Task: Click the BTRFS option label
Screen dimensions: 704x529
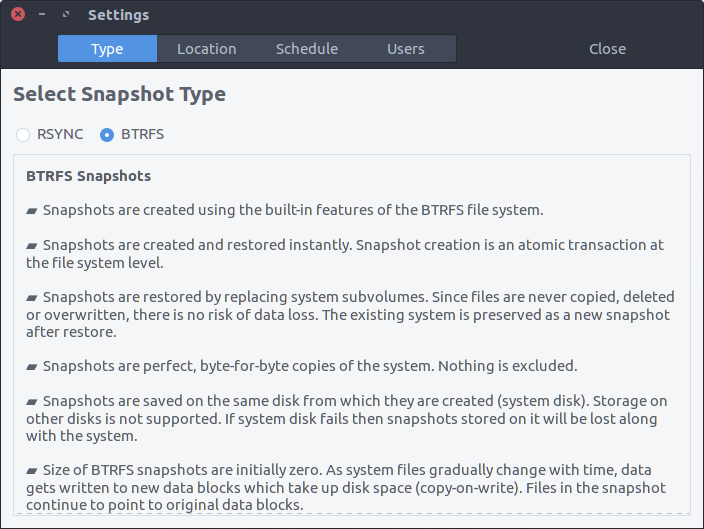Action: click(x=142, y=134)
